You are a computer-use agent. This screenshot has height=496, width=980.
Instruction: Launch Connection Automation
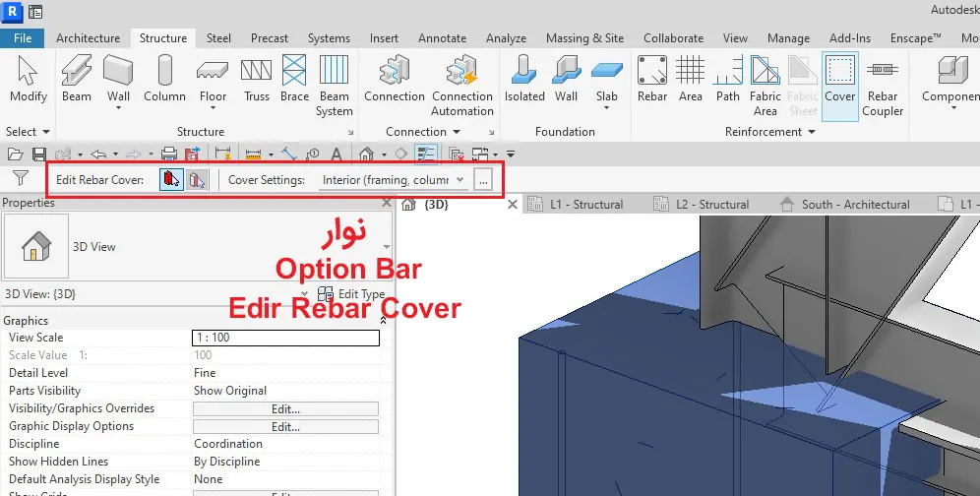[x=461, y=87]
